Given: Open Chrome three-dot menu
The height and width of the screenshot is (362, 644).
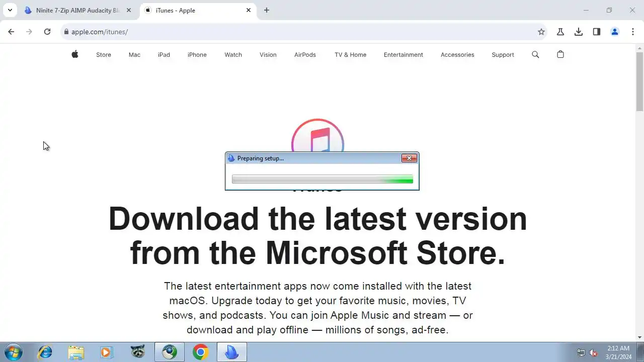Looking at the screenshot, I should coord(633,32).
